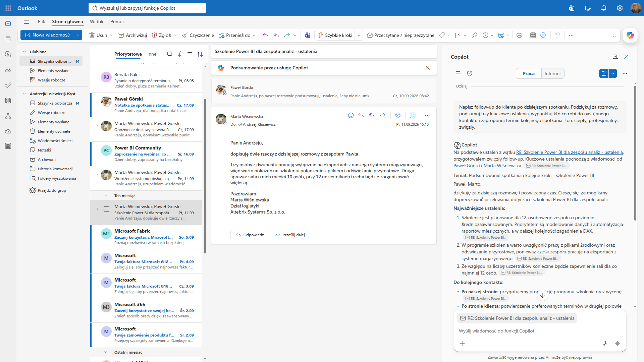Open the Renata Bąk email
Viewport: 644px width, 362px height.
(x=147, y=80)
